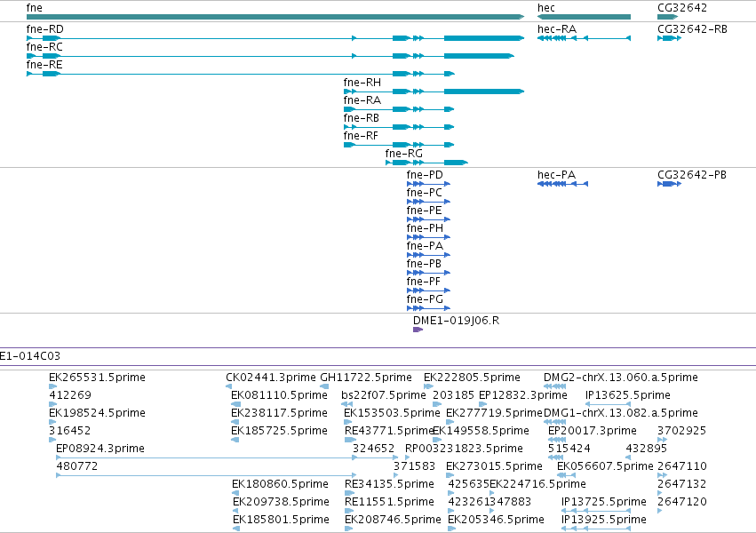Screen dimensions: 756x533
Task: Select the EK205346.5prime EST label
Action: click(x=496, y=520)
